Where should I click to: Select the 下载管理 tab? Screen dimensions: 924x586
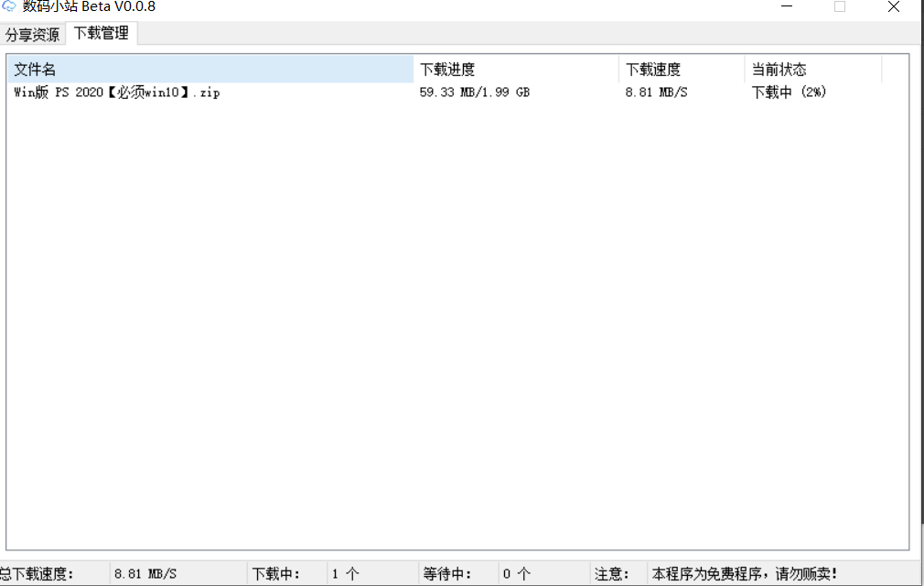pos(102,33)
